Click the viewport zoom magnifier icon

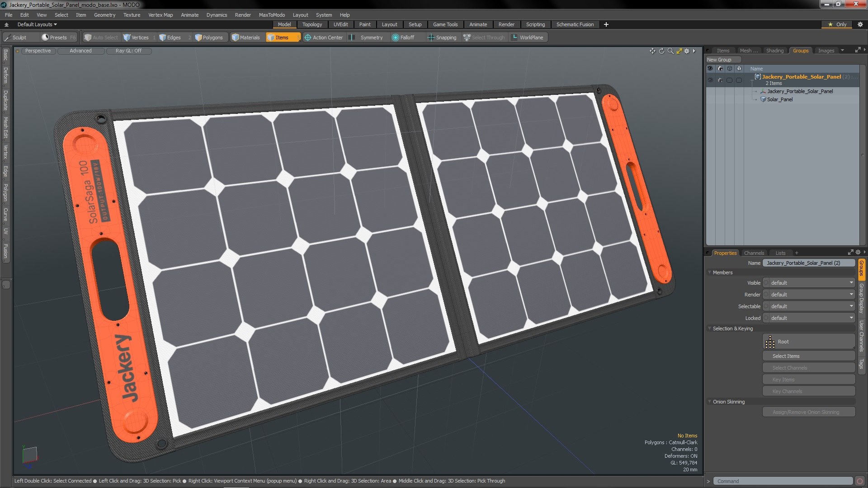coord(670,51)
